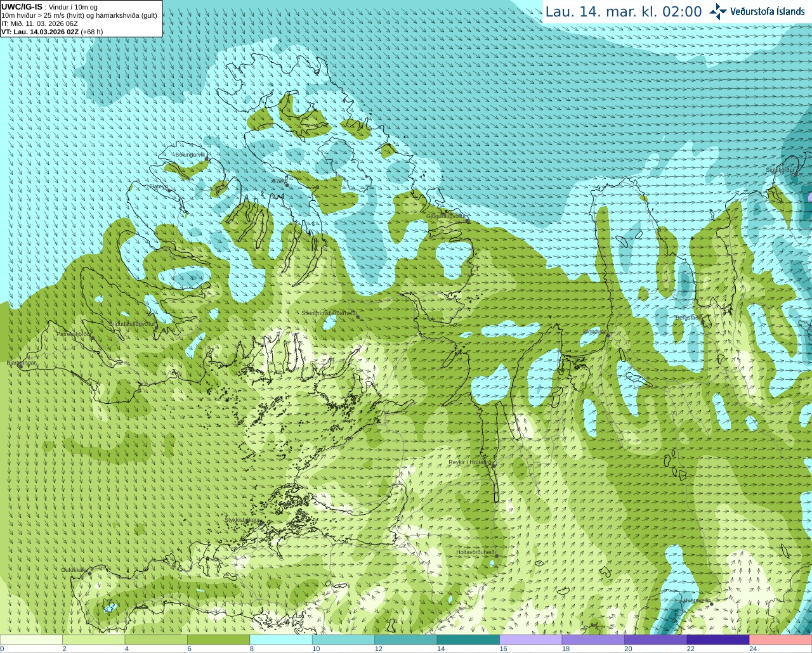Viewport: 812px width, 653px height.
Task: Click the Stykkishólmur station label
Action: coord(242,520)
